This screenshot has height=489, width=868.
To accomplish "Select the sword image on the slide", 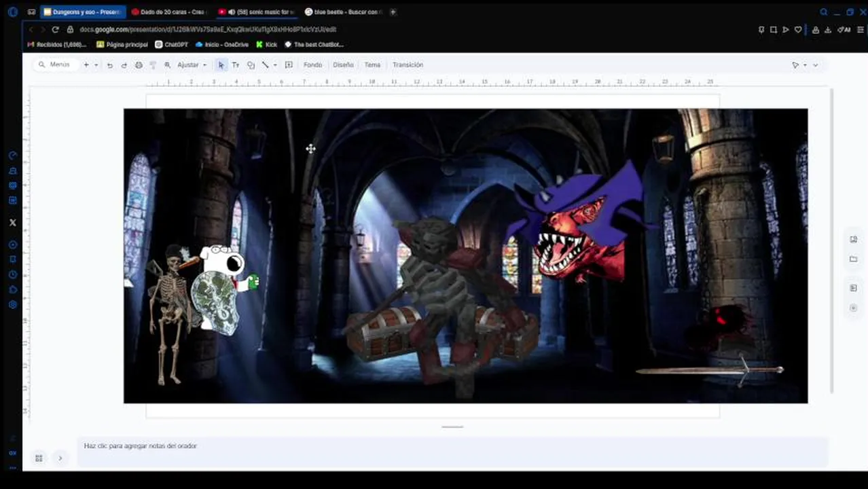I will coord(710,370).
